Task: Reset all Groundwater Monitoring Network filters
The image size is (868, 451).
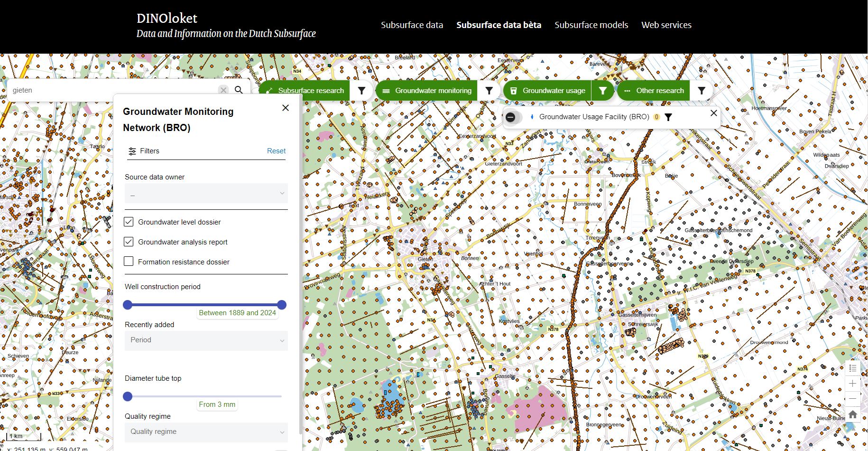Action: pyautogui.click(x=276, y=151)
